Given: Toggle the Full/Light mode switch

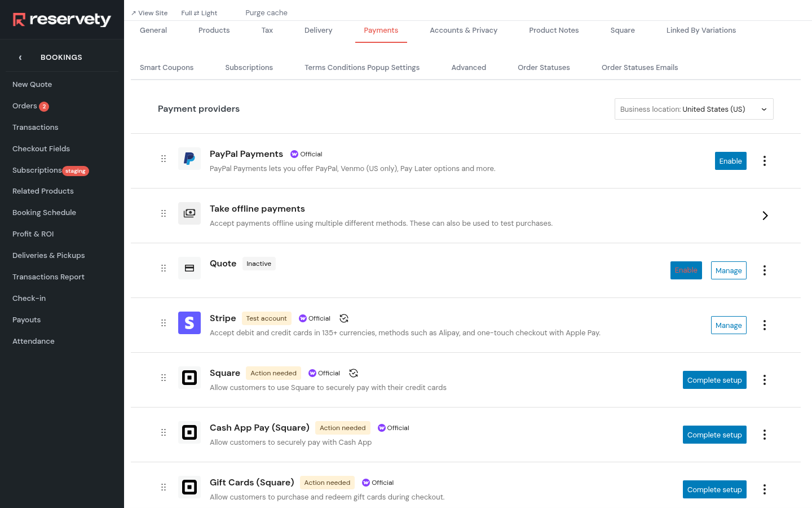Looking at the screenshot, I should (199, 13).
